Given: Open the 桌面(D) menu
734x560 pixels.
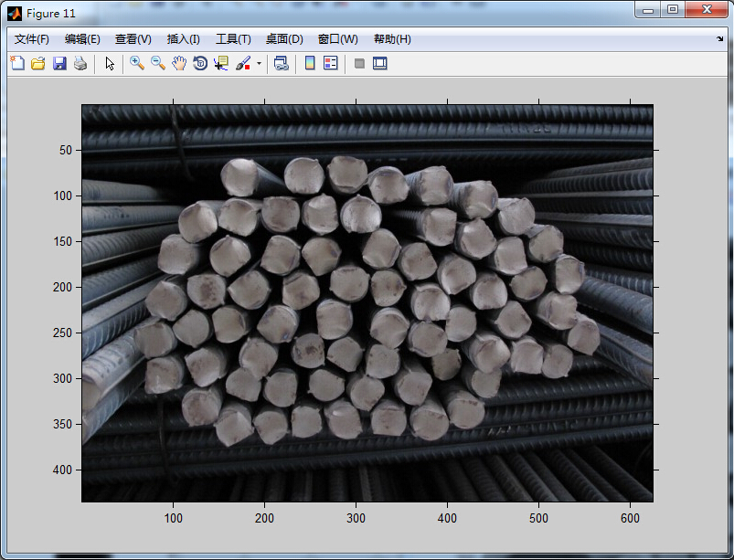Looking at the screenshot, I should click(x=284, y=39).
